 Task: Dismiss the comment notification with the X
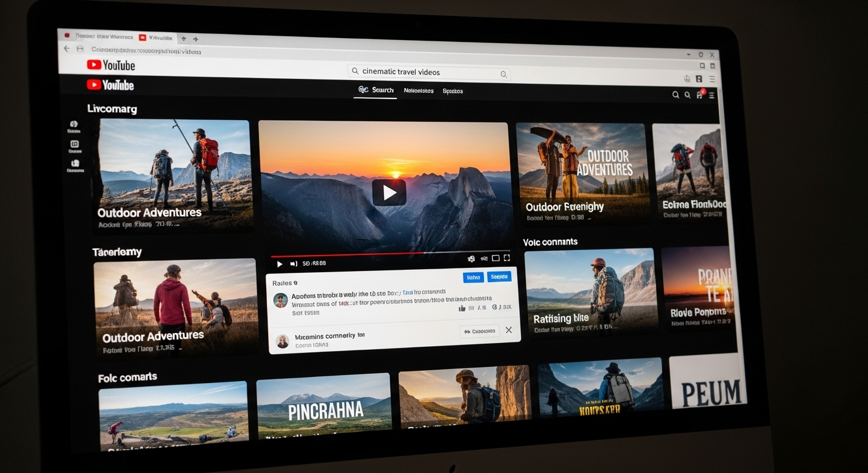coord(509,330)
